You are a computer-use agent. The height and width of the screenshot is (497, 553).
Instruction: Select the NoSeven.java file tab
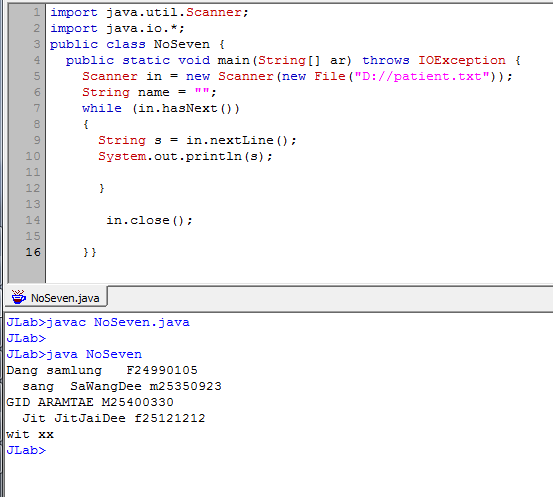tap(56, 298)
